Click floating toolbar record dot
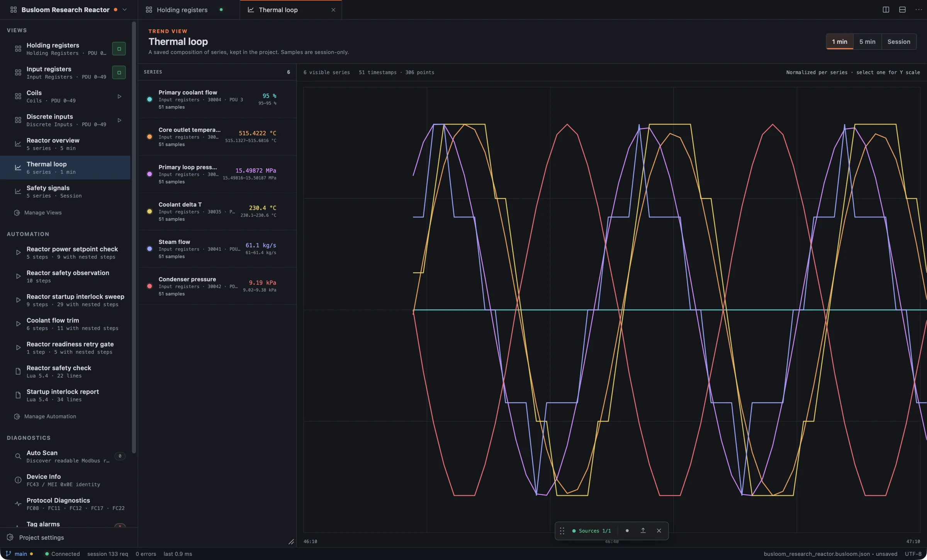 coord(627,531)
